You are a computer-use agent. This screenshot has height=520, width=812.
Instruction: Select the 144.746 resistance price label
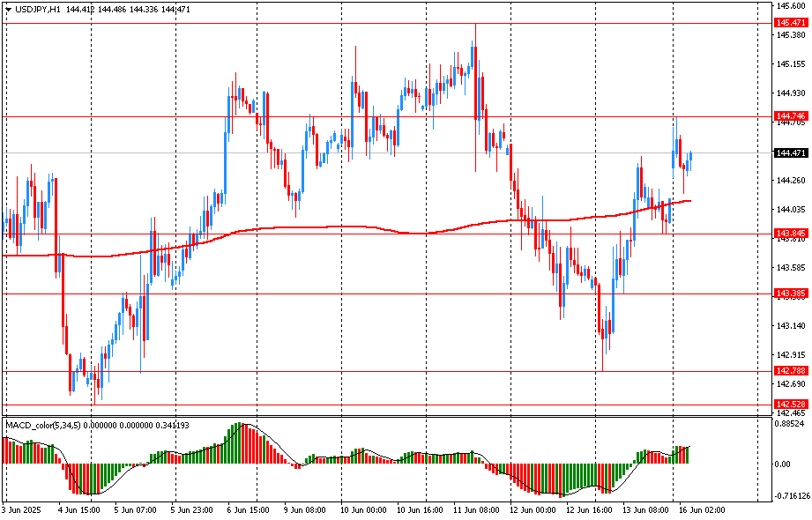click(x=787, y=116)
